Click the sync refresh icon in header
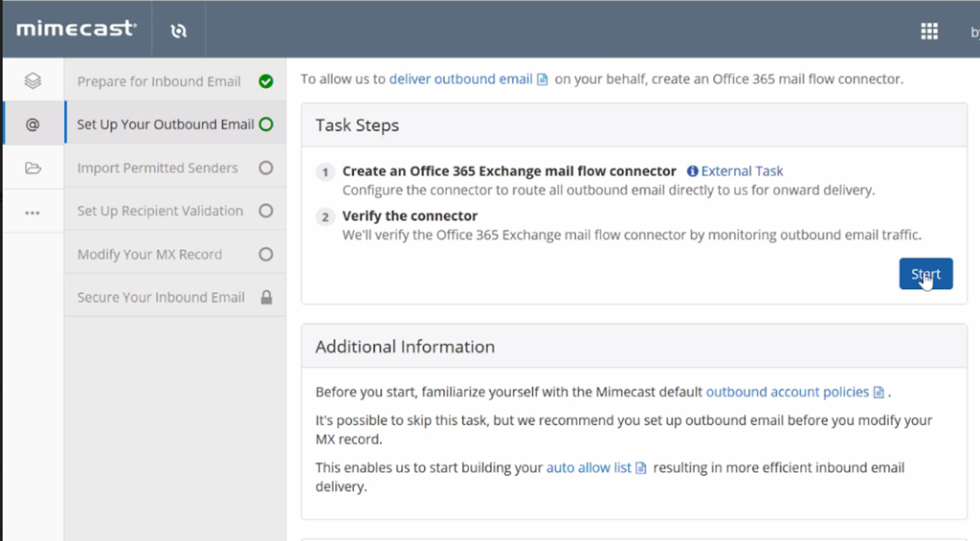980x541 pixels. coord(179,31)
